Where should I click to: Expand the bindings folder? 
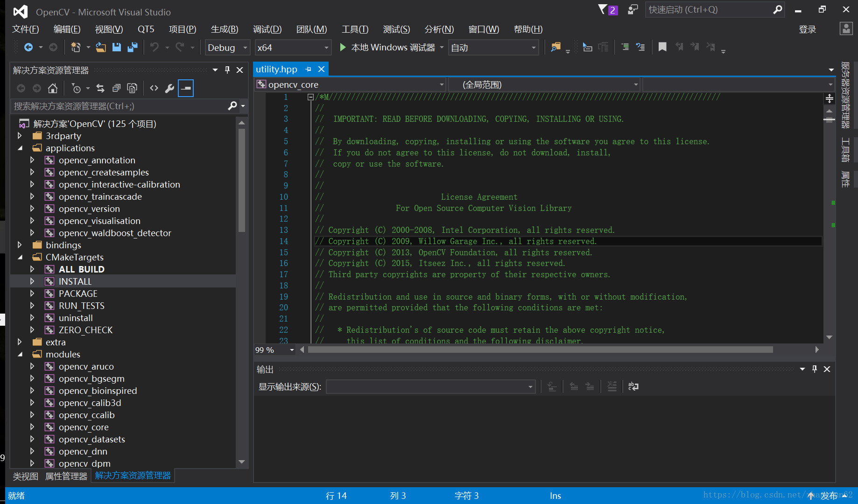click(x=20, y=245)
